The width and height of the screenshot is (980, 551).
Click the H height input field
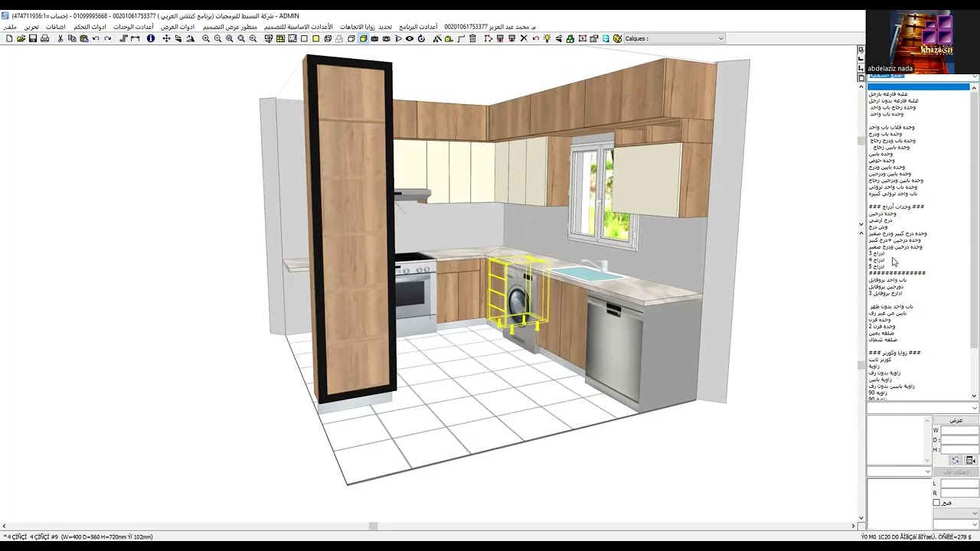pyautogui.click(x=960, y=450)
